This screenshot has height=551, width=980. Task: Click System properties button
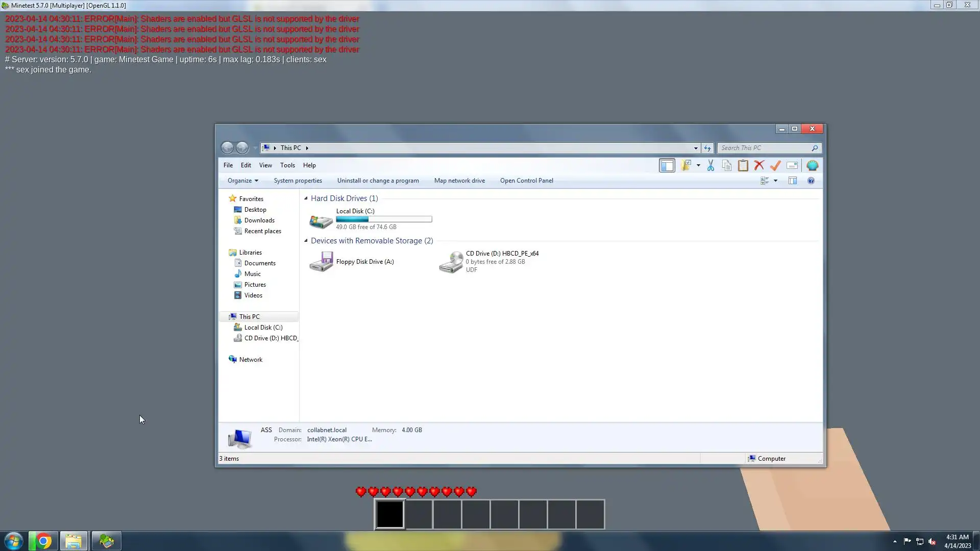[298, 181]
